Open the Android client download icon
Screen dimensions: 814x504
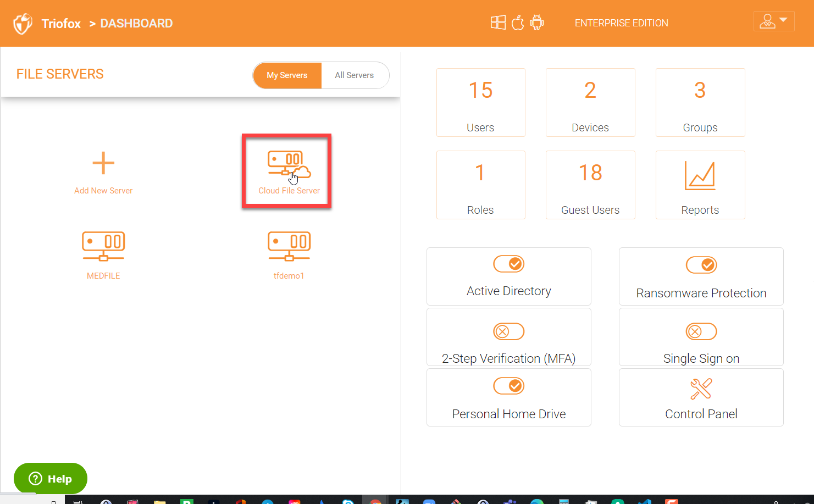point(537,23)
